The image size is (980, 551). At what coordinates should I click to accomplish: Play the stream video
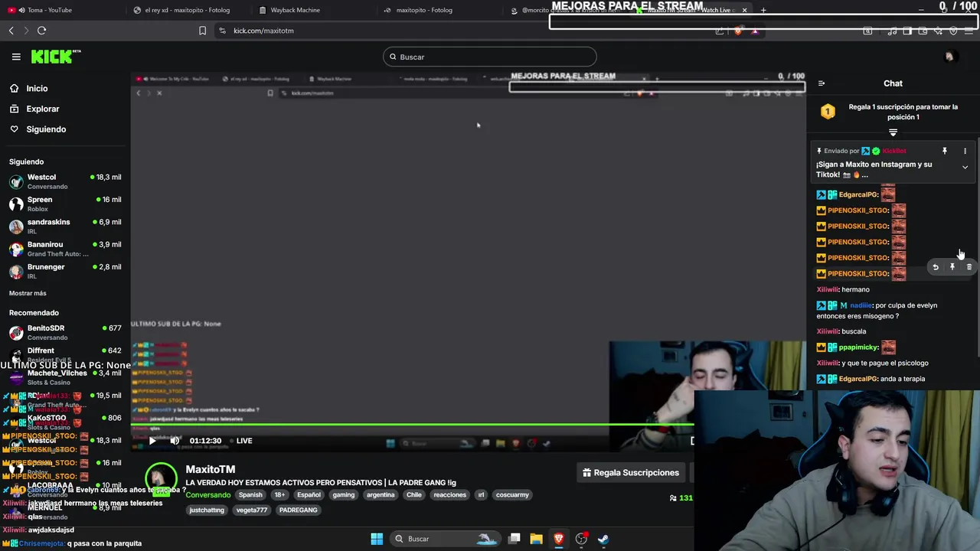coord(152,441)
